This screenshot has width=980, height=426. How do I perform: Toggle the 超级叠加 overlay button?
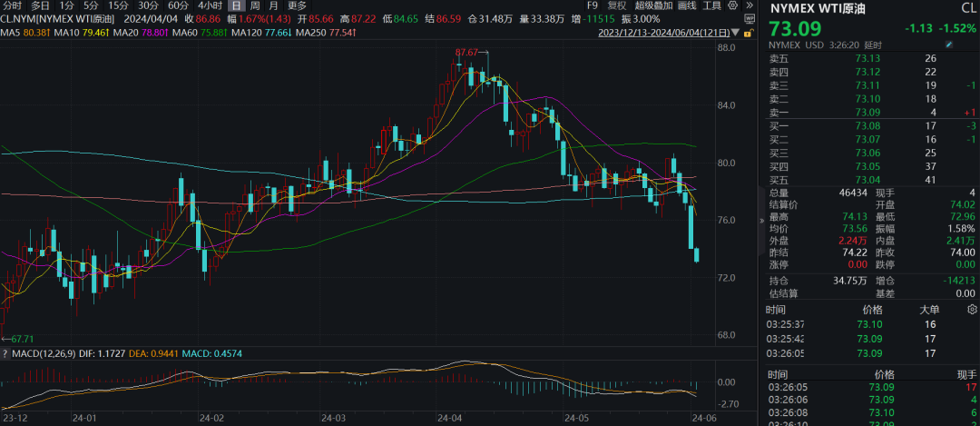(653, 5)
